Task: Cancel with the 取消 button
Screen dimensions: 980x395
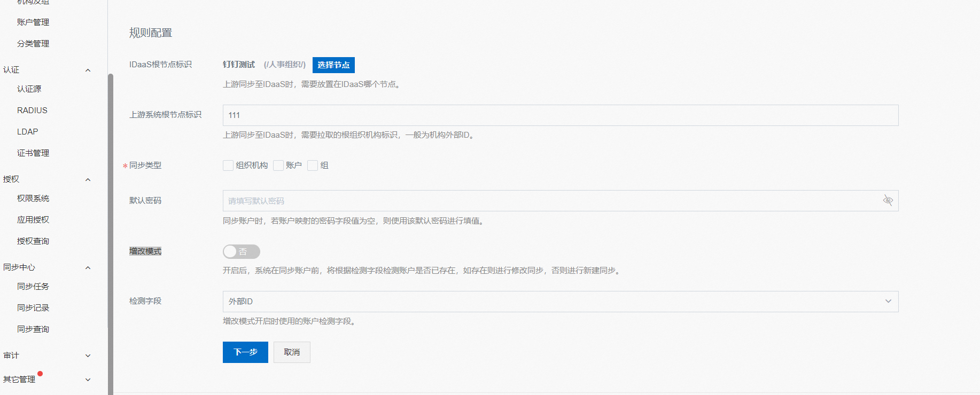Action: pyautogui.click(x=292, y=352)
